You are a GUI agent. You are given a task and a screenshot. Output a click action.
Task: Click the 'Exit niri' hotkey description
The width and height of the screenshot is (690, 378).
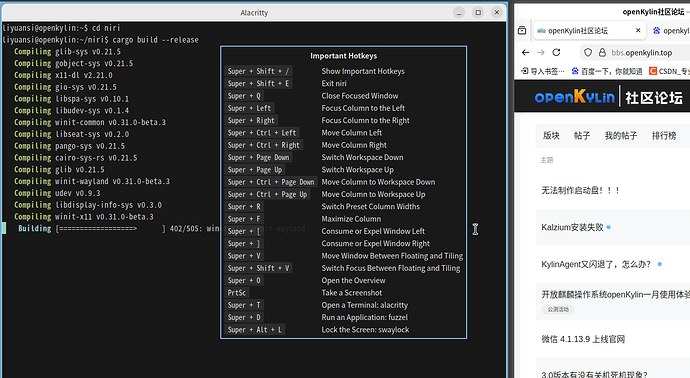coord(334,84)
